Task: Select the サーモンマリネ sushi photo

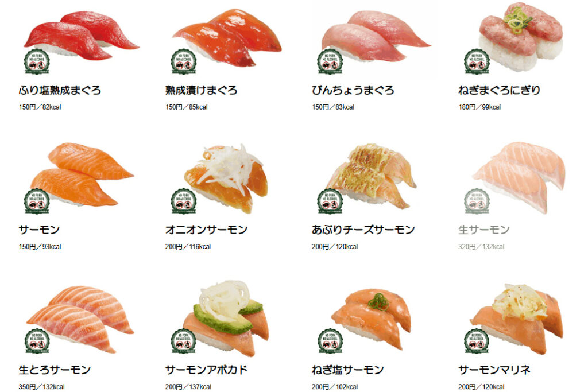Action: pos(517,318)
